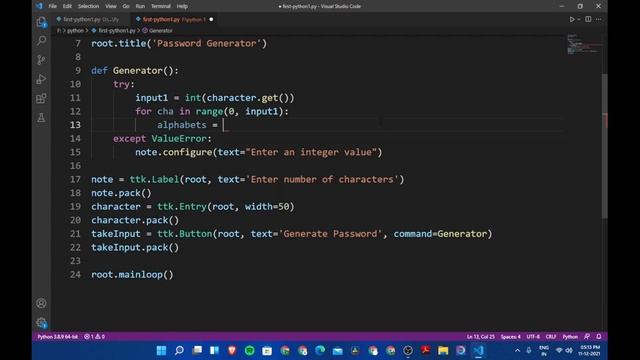Viewport: 640px width, 360px height.
Task: Run the Python file with play button
Action: coord(572,19)
